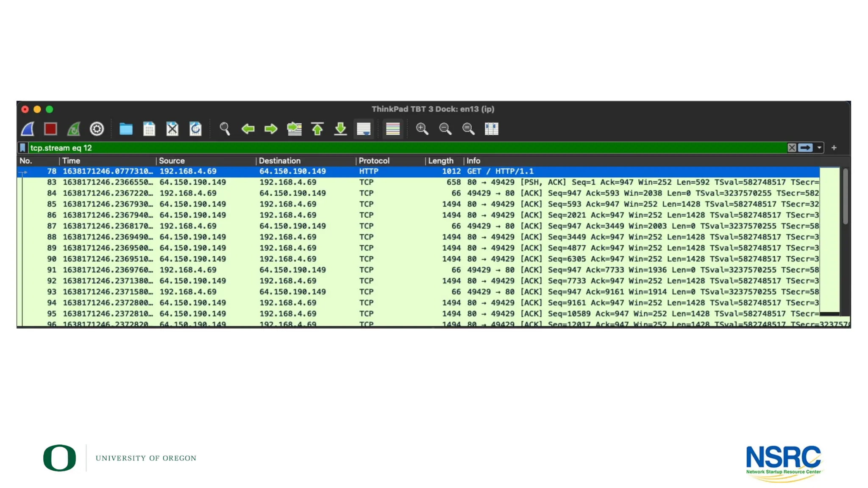Apply the display filter arrow button

coord(805,148)
